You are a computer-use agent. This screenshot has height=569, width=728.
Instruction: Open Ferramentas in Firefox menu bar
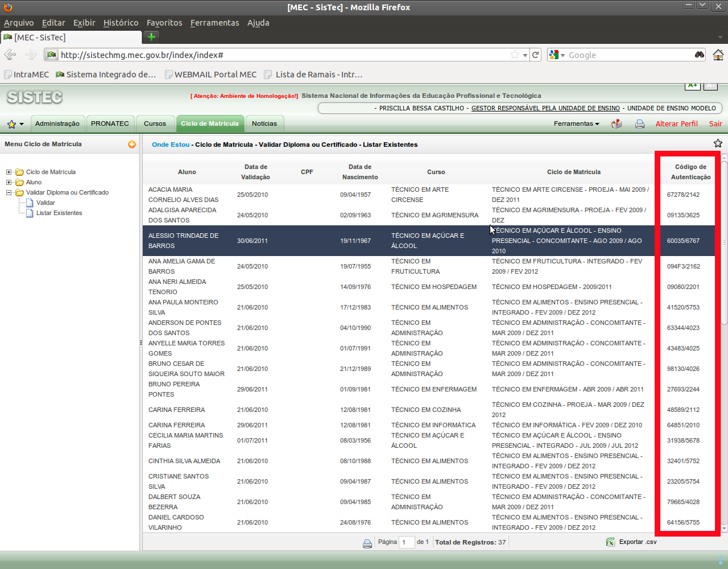click(x=214, y=23)
